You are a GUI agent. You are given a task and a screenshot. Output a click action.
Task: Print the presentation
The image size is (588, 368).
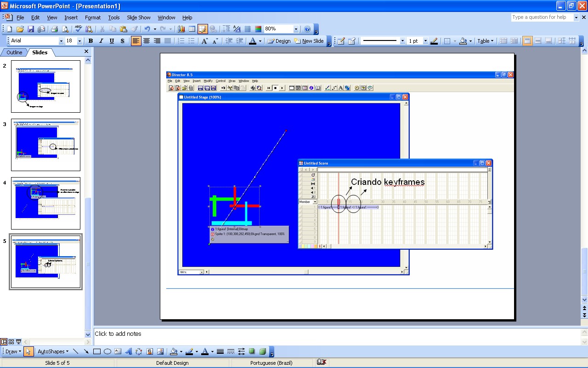pyautogui.click(x=54, y=29)
